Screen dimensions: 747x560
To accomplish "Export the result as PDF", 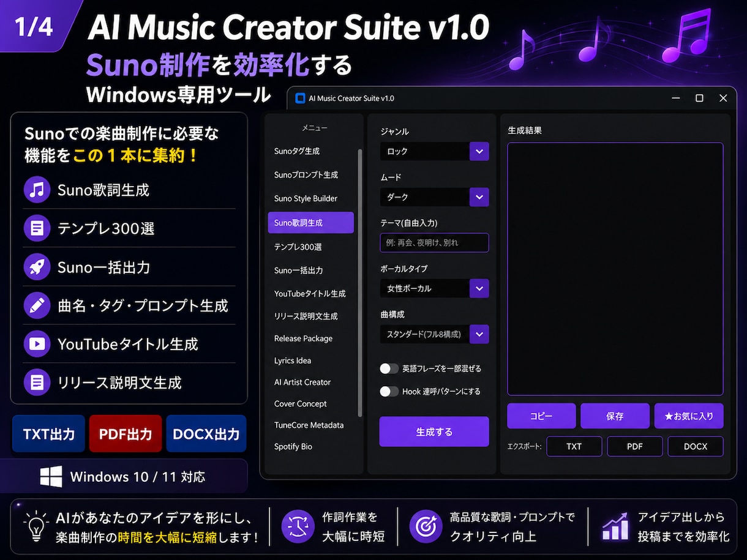I will 635,447.
